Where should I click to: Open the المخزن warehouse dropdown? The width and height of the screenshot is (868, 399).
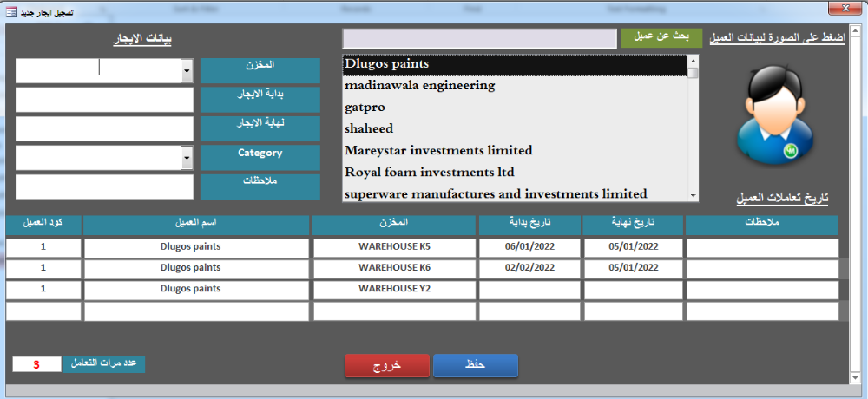(187, 71)
